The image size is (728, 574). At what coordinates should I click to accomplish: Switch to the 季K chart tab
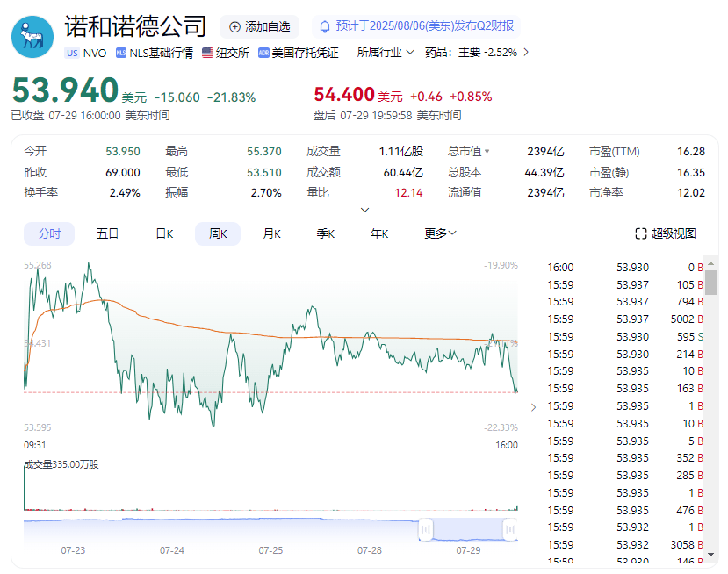tap(326, 233)
